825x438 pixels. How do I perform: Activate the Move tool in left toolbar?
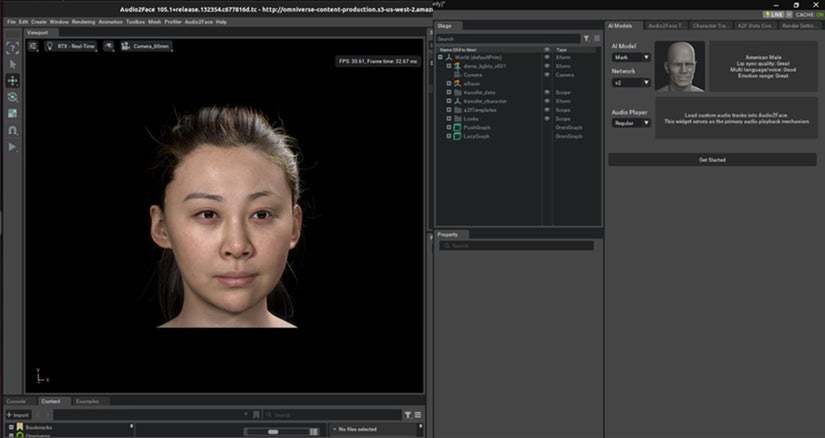tap(12, 80)
